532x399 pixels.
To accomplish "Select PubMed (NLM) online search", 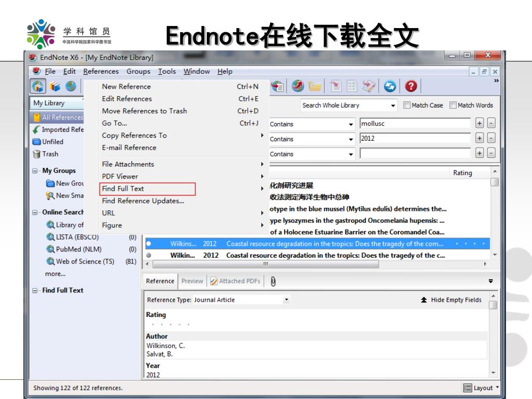I will tap(74, 249).
